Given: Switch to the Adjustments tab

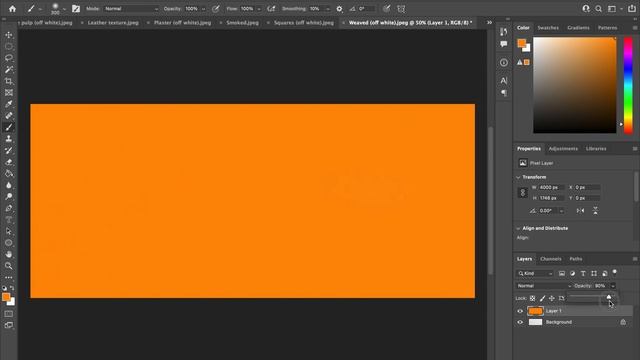Looking at the screenshot, I should [563, 149].
